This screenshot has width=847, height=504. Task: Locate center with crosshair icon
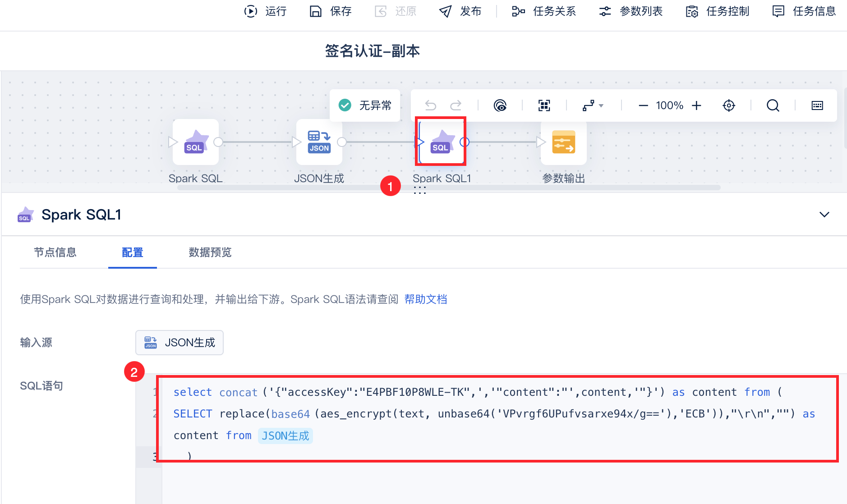click(x=729, y=105)
